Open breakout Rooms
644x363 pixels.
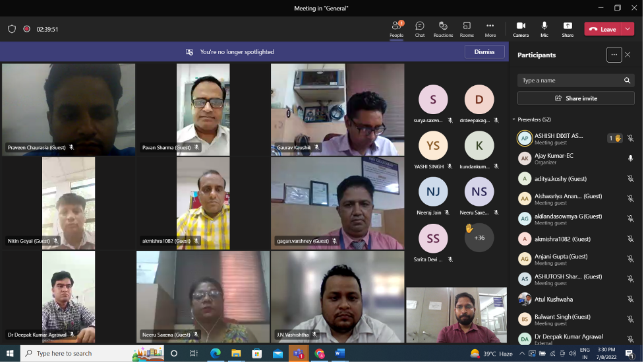[x=467, y=28]
